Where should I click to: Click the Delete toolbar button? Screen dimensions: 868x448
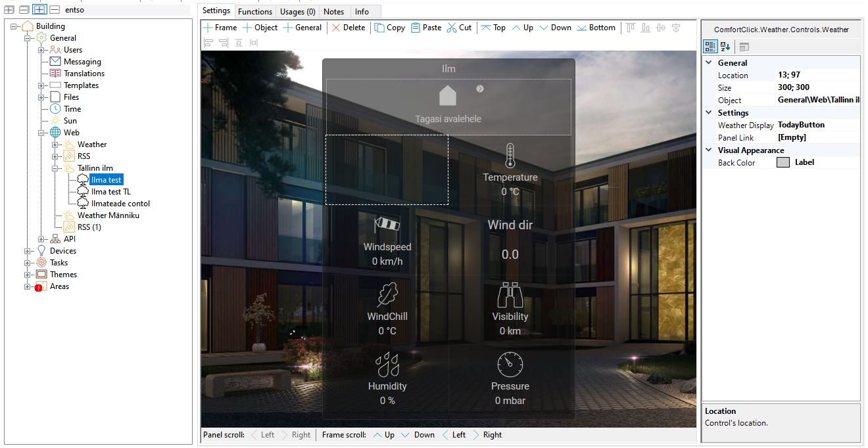[x=348, y=28]
